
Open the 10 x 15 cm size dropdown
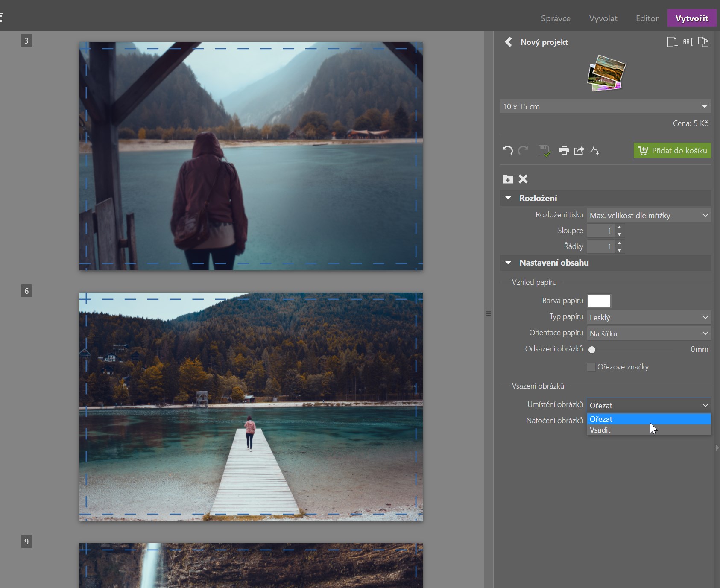(x=605, y=106)
